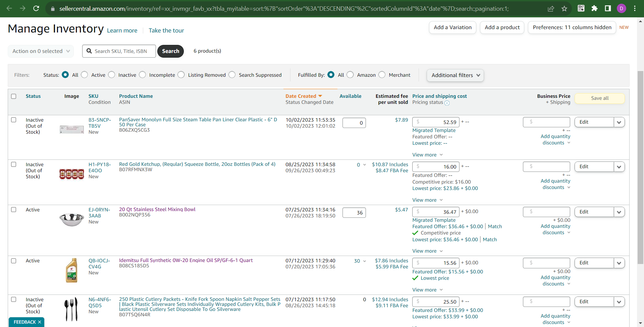This screenshot has height=327, width=644.
Task: Click the Idemitsu engine oil thumbnail
Action: tap(72, 270)
